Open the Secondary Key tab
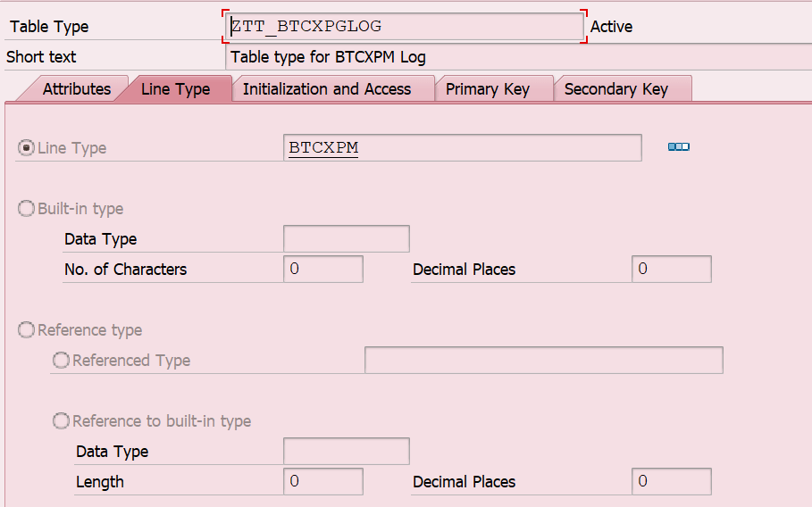Image resolution: width=812 pixels, height=507 pixels. [x=616, y=89]
